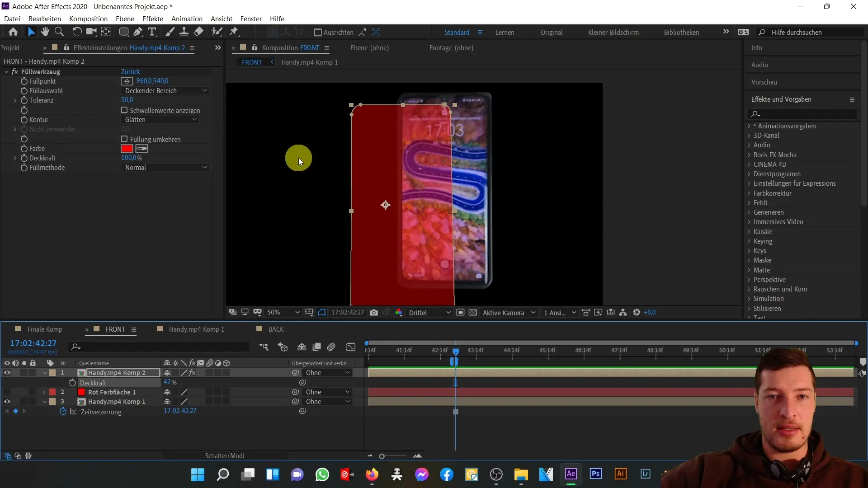Open the Komposition menu
The width and height of the screenshot is (868, 488).
[88, 19]
